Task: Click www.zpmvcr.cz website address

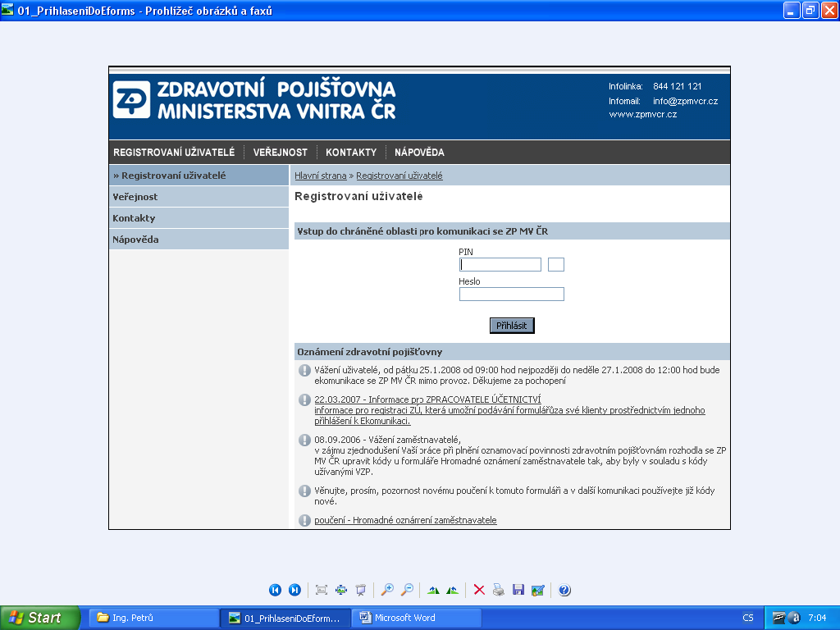Action: 643,115
